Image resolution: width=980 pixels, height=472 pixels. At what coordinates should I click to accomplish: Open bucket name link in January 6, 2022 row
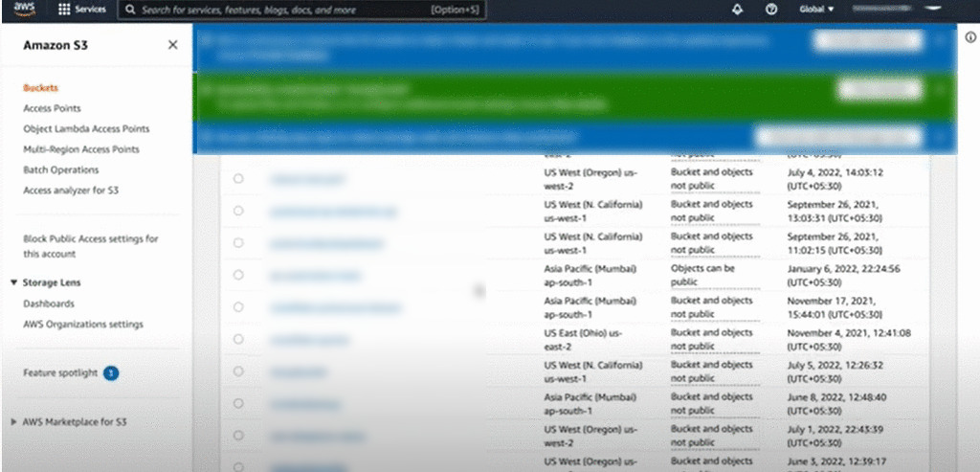315,276
